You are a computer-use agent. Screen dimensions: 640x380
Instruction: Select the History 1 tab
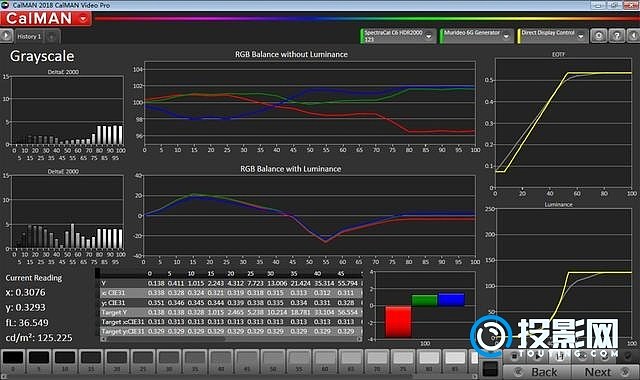click(x=29, y=36)
